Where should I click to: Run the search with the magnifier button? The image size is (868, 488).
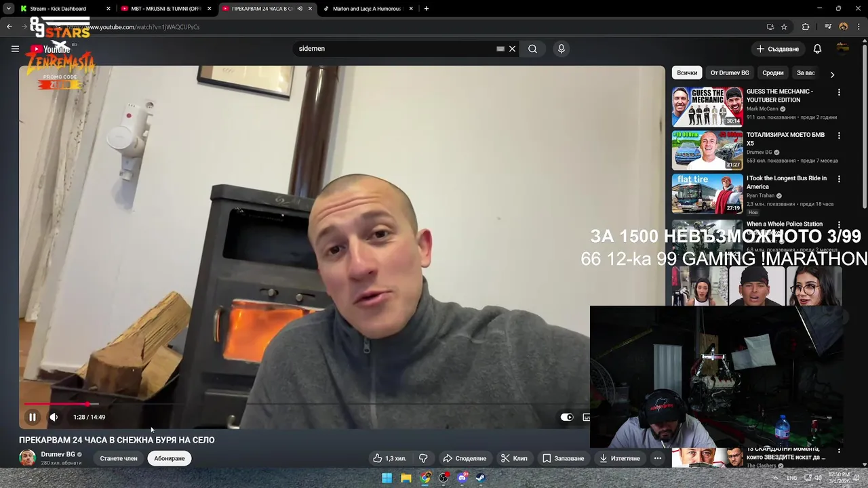pos(532,49)
